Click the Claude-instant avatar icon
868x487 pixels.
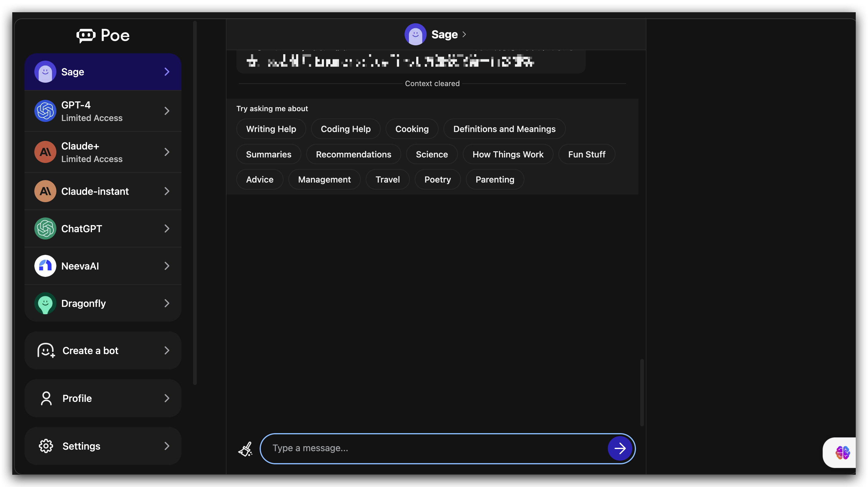(45, 191)
